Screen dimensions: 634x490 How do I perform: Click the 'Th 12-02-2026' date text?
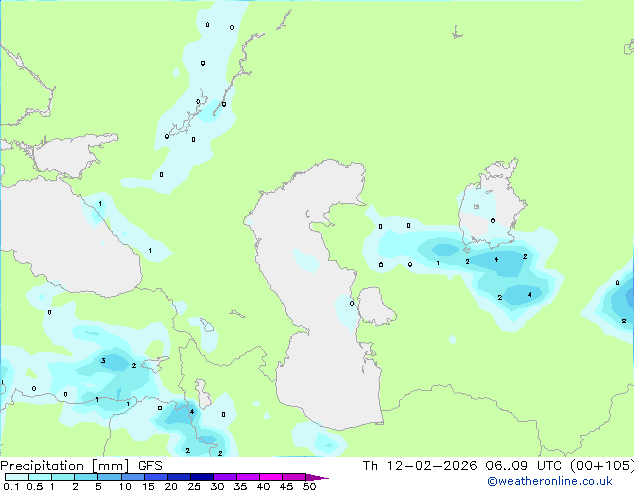pos(420,466)
